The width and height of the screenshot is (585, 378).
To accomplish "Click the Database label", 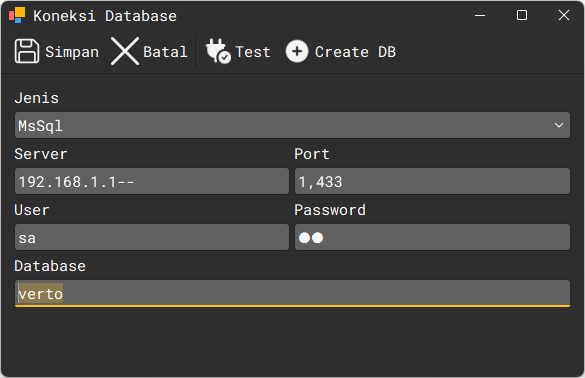I will pyautogui.click(x=50, y=266).
